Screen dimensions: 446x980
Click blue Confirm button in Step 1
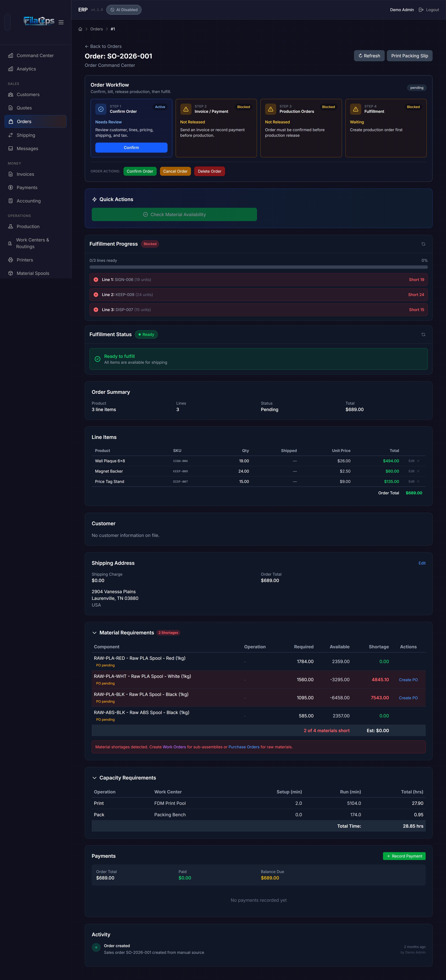click(131, 148)
